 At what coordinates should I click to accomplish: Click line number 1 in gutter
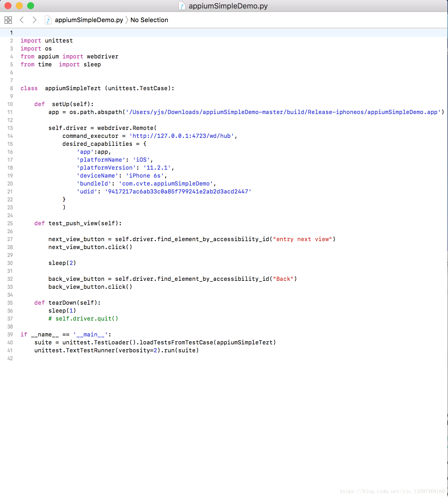11,33
